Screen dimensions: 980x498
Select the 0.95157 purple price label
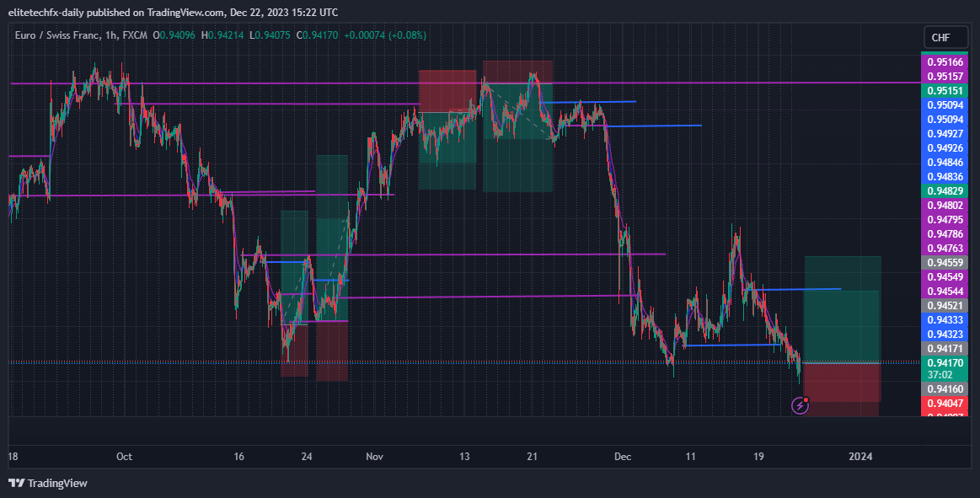click(x=945, y=76)
